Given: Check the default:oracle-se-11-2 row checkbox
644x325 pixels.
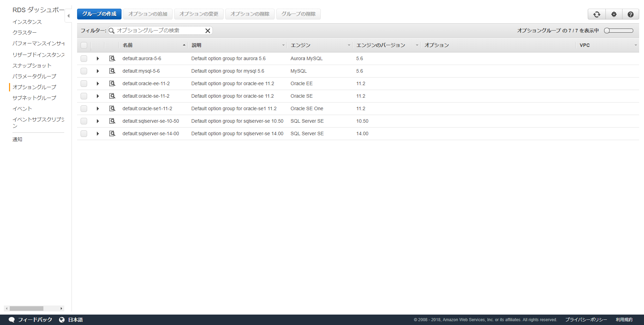Looking at the screenshot, I should click(84, 96).
